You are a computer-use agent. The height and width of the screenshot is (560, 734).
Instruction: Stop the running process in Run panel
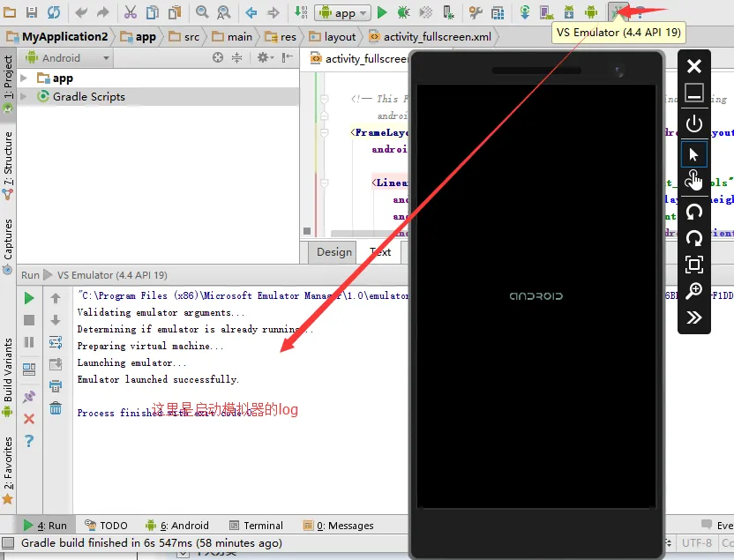click(x=29, y=320)
